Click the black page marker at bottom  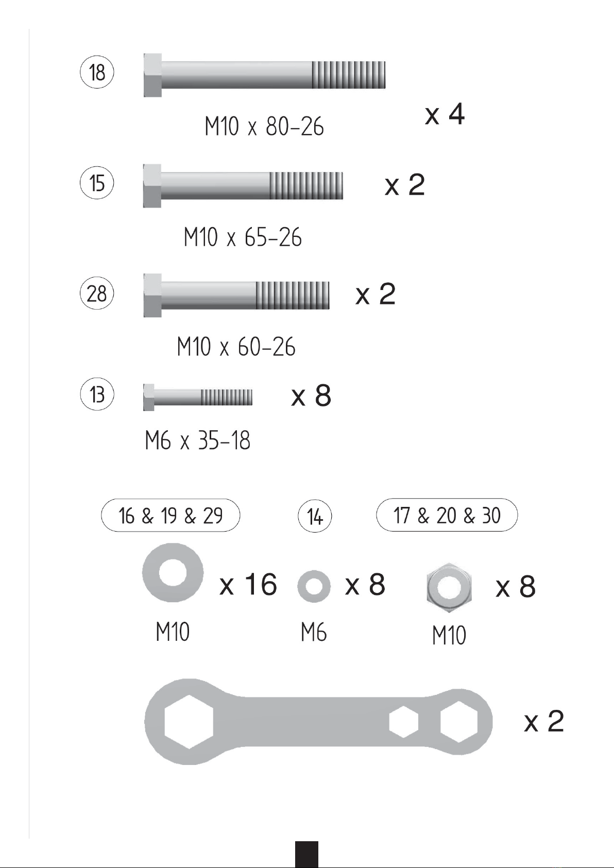tap(306, 854)
